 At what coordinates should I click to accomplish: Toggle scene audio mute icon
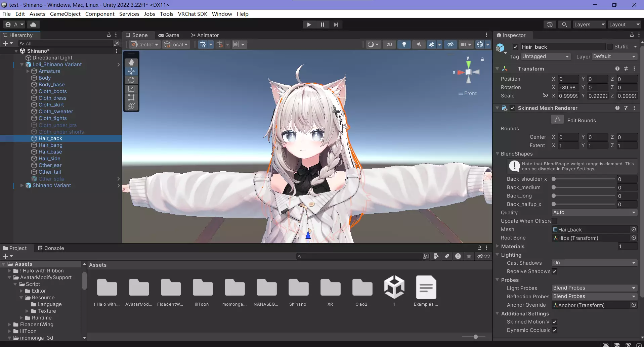(419, 44)
